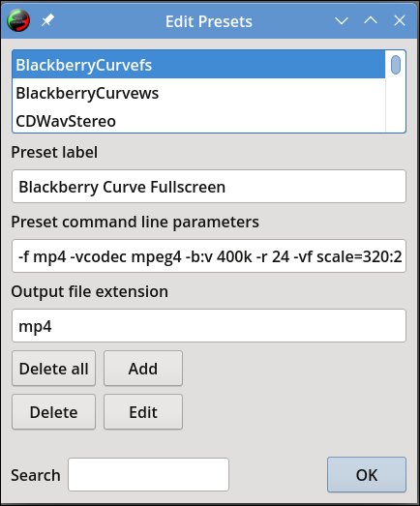Click the preset list scrollbar handle
420x506 pixels.
(x=396, y=65)
